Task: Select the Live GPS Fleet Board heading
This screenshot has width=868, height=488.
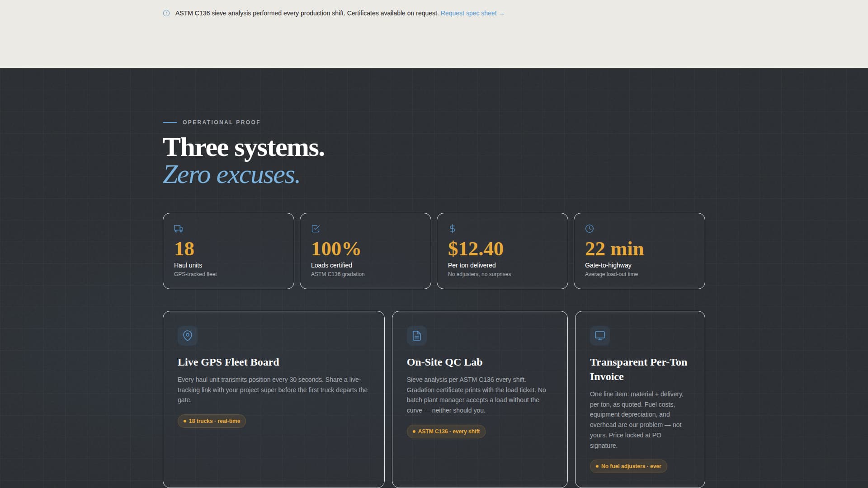Action: (228, 362)
